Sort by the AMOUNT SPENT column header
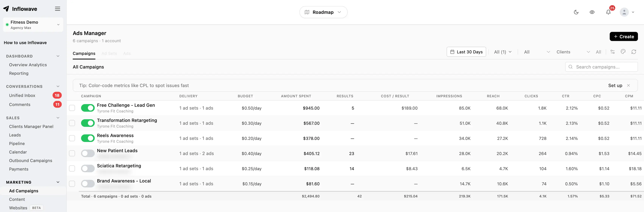This screenshot has height=212, width=644. pyautogui.click(x=296, y=96)
